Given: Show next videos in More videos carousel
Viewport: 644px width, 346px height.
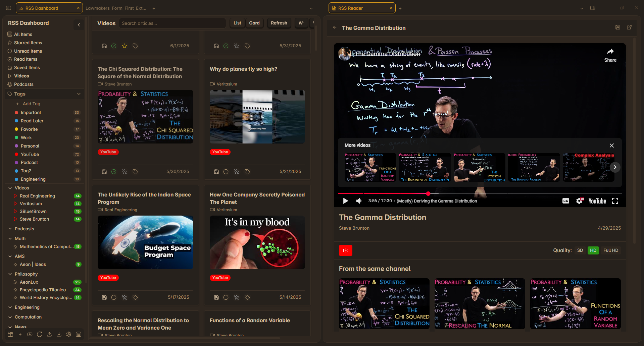Looking at the screenshot, I should (615, 167).
